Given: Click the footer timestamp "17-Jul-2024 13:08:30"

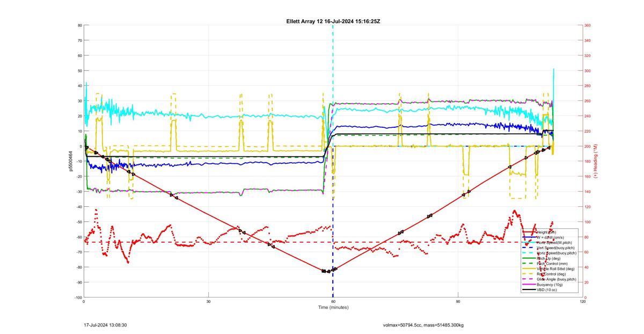Looking at the screenshot, I should 105,325.
